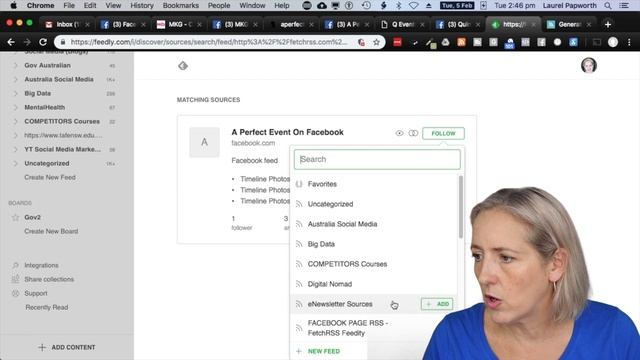Viewport: 640px width, 360px height.
Task: Switch to aperfect tab
Action: point(292,24)
